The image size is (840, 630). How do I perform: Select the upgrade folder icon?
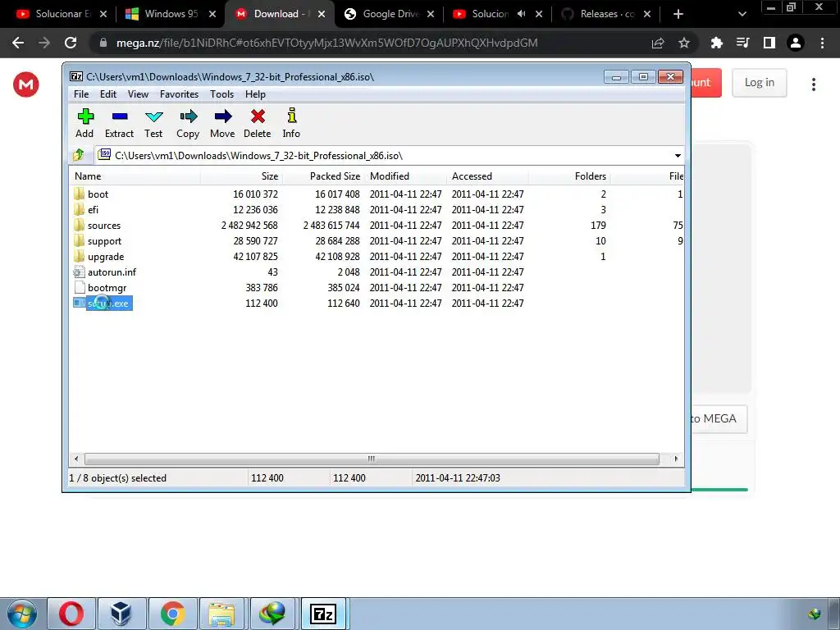80,256
